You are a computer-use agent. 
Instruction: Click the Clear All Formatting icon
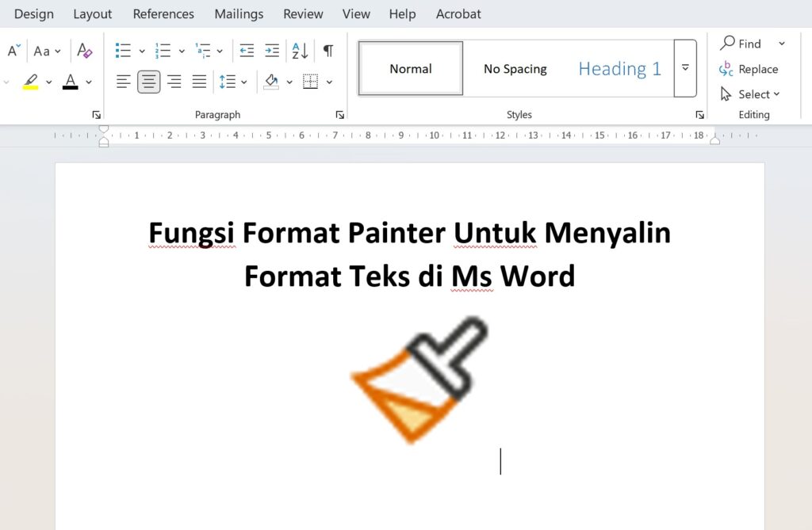tap(84, 51)
